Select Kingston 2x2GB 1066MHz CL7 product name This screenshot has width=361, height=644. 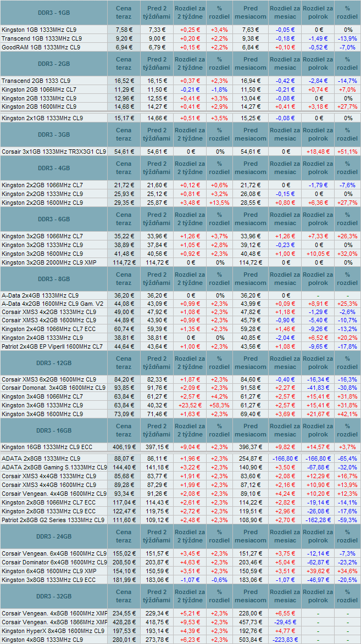pyautogui.click(x=42, y=186)
